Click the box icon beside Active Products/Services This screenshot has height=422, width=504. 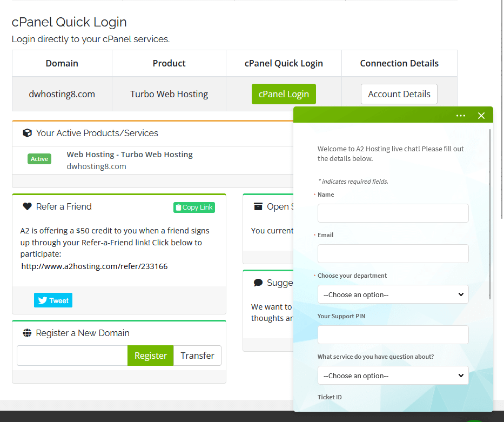click(28, 133)
